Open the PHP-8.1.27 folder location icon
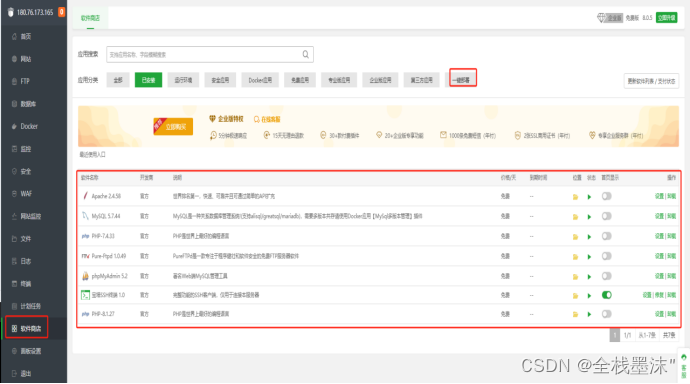Viewport: 690px width, 384px height. (x=575, y=315)
